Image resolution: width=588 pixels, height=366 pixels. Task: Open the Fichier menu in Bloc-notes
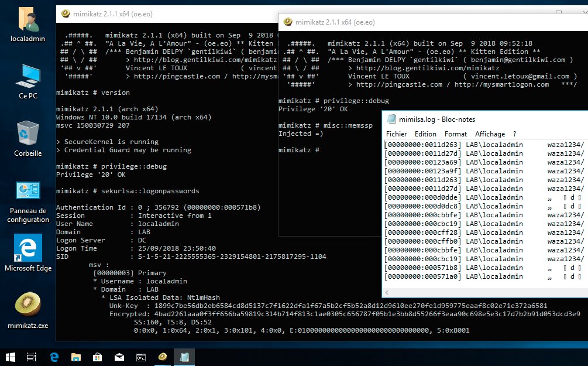tap(396, 134)
